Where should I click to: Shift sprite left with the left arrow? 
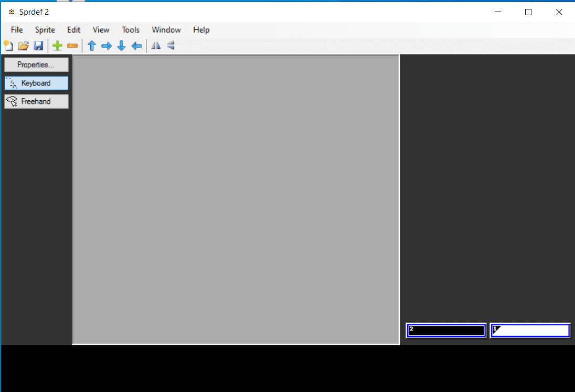137,46
